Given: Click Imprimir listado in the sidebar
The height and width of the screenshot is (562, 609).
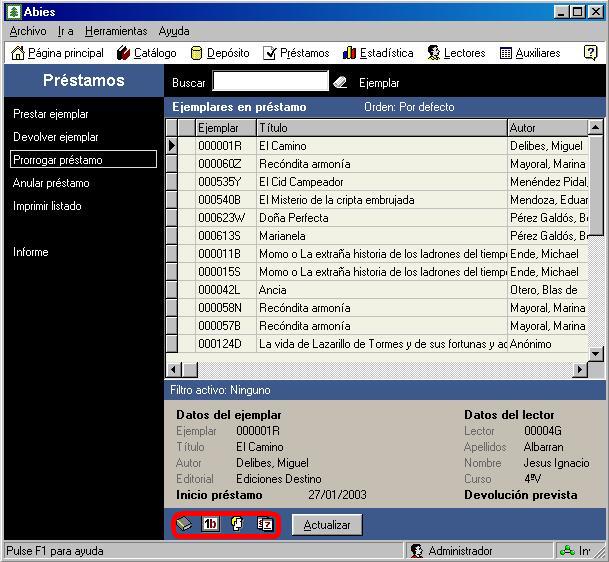Looking at the screenshot, I should pyautogui.click(x=48, y=206).
